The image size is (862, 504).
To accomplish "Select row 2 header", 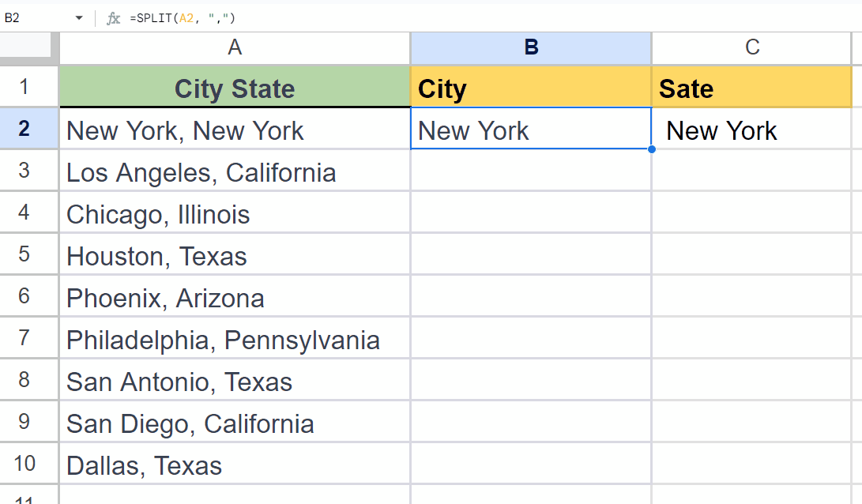I will (x=29, y=127).
